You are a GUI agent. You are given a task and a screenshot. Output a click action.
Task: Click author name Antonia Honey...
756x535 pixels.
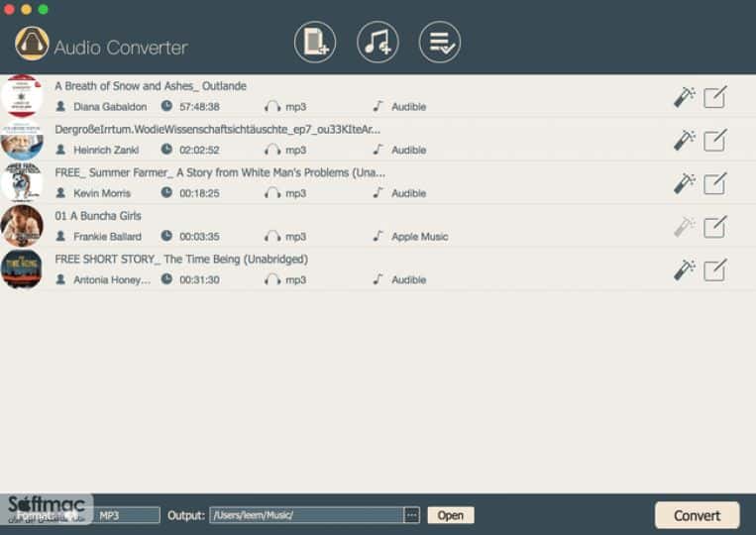point(112,279)
